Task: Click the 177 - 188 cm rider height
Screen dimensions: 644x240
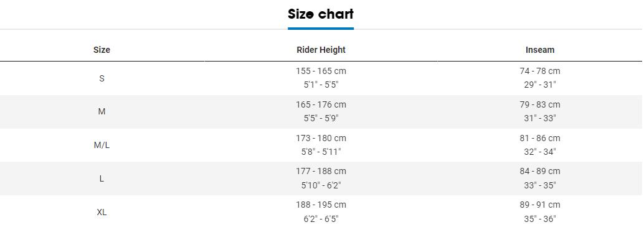Action: [x=321, y=171]
